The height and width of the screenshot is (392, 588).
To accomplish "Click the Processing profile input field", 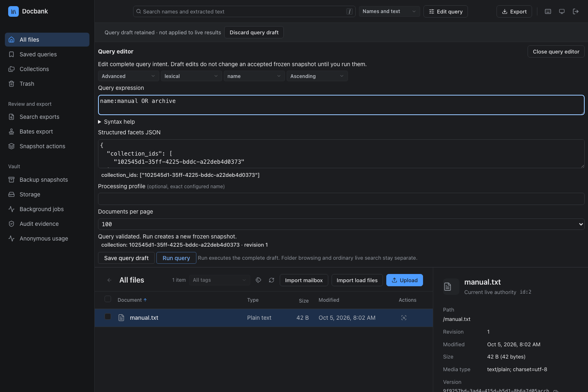I will (x=341, y=199).
